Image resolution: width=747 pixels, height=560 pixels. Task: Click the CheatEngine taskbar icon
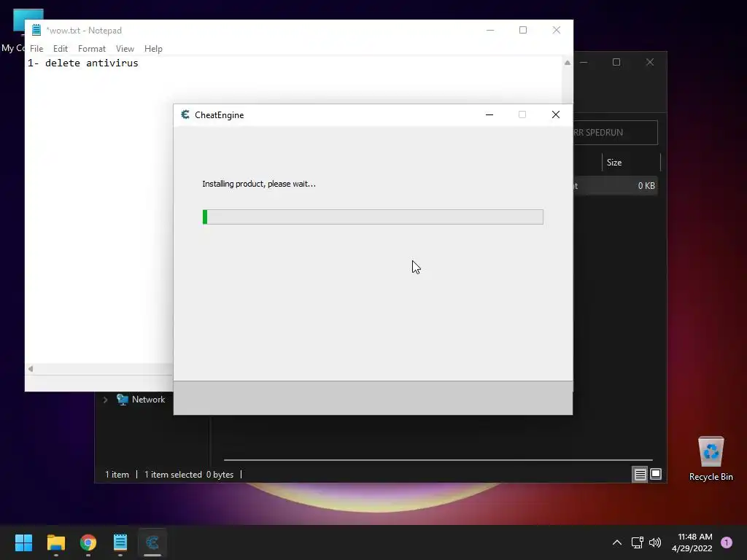[152, 542]
